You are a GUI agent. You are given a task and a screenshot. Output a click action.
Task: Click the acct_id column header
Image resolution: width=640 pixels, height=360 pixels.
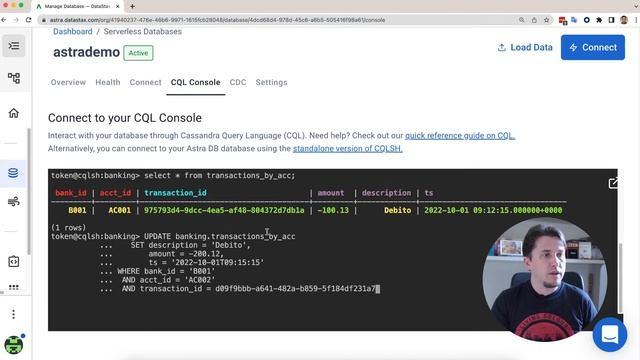click(x=115, y=193)
